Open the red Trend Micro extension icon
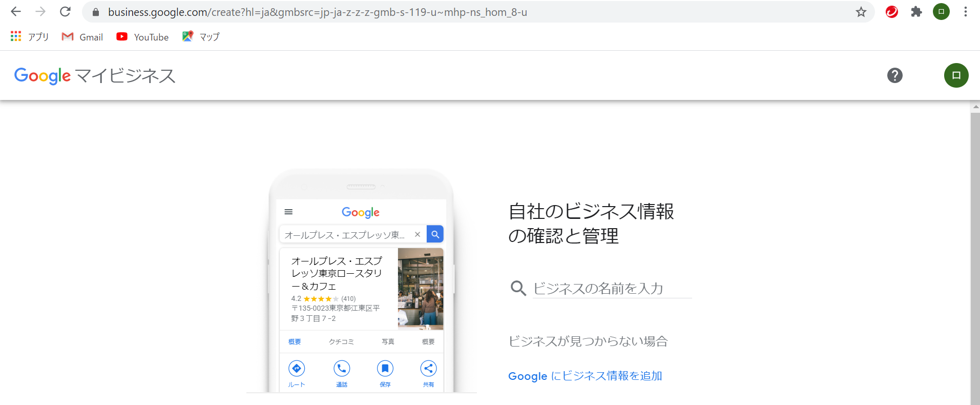The height and width of the screenshot is (405, 980). 892,12
